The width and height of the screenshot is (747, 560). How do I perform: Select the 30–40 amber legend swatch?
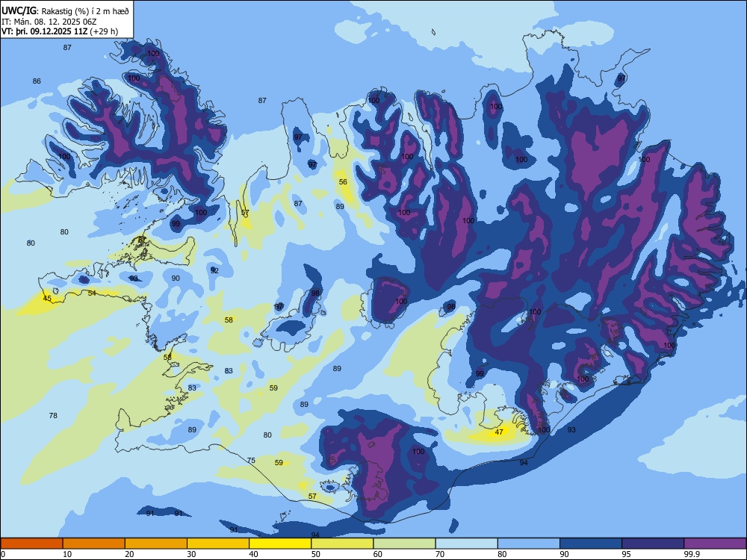(218, 544)
